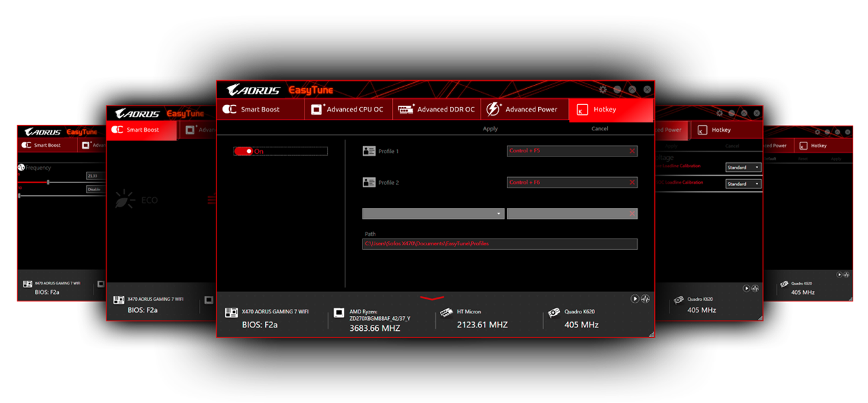Click Cancel in the front Hotkey window
The height and width of the screenshot is (403, 868).
[x=600, y=129]
